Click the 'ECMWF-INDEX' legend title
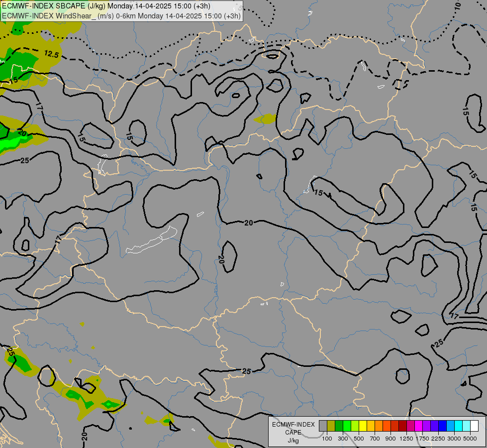 293,425
